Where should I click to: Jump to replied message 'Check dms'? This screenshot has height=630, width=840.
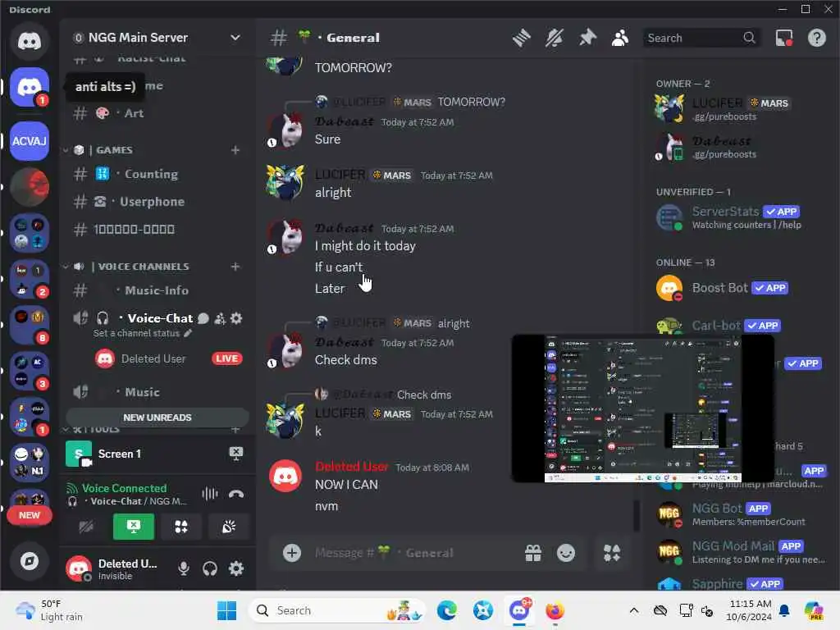(x=424, y=395)
